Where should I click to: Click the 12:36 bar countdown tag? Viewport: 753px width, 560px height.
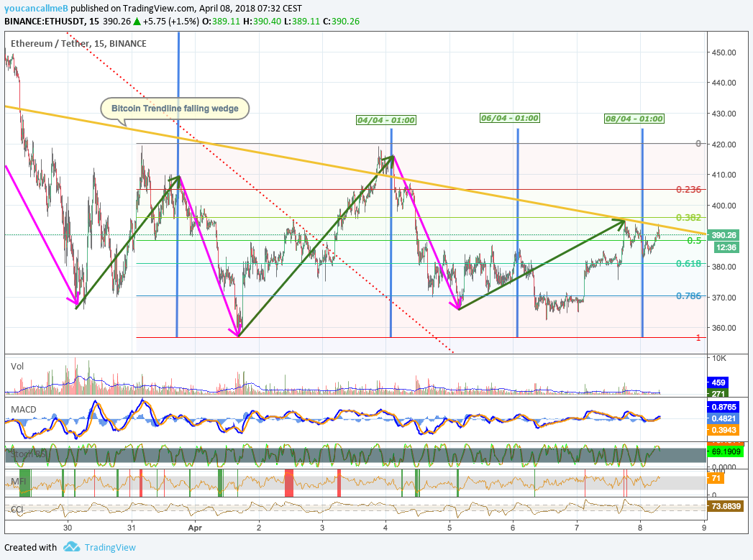(726, 247)
